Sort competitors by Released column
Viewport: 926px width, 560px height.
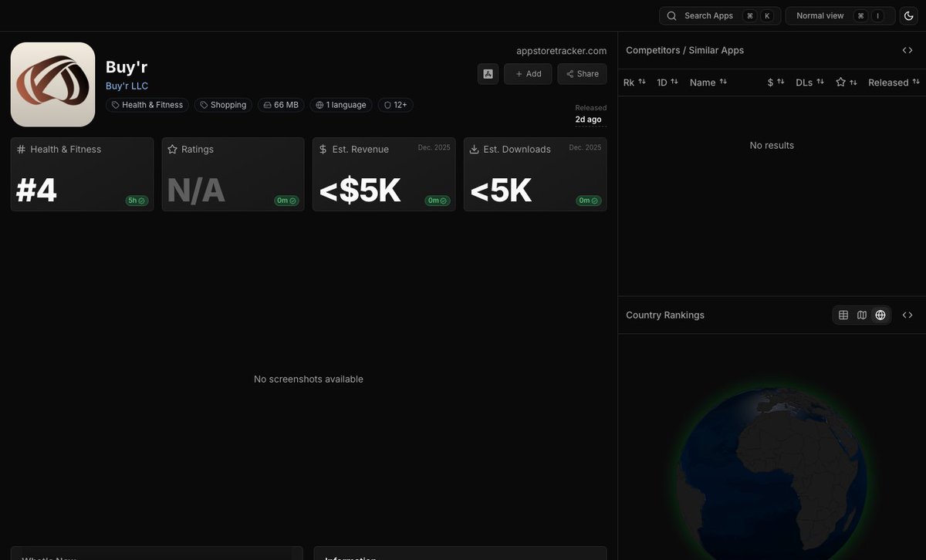894,83
